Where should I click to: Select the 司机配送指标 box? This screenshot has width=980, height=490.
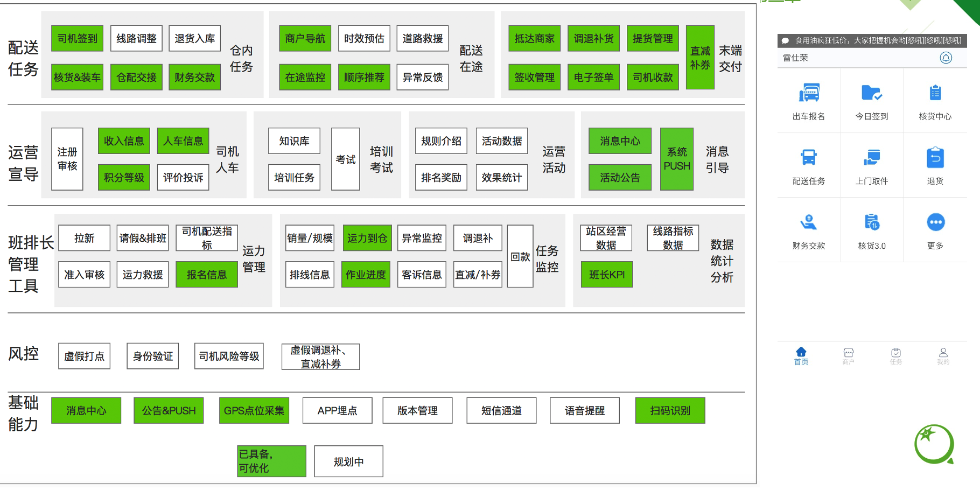[x=207, y=238]
